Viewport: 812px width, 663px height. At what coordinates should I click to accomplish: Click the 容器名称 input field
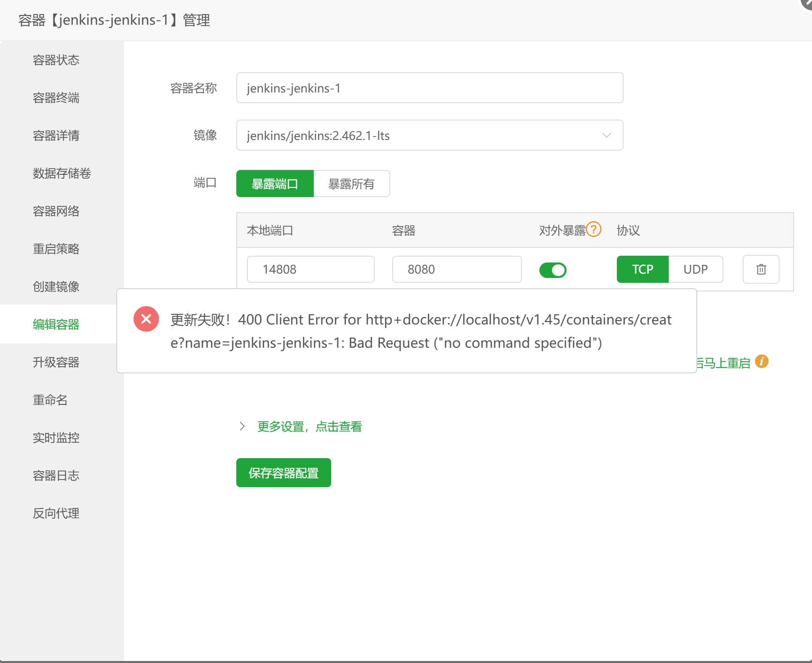coord(429,88)
